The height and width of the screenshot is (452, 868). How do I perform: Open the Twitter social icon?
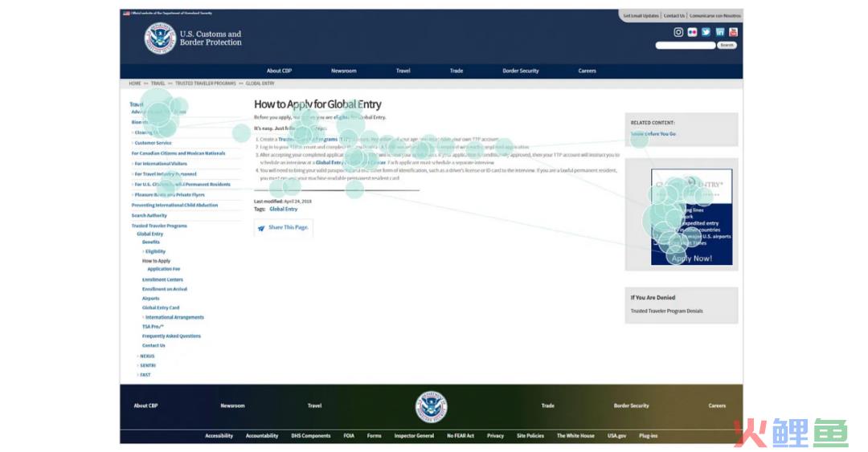(x=706, y=32)
